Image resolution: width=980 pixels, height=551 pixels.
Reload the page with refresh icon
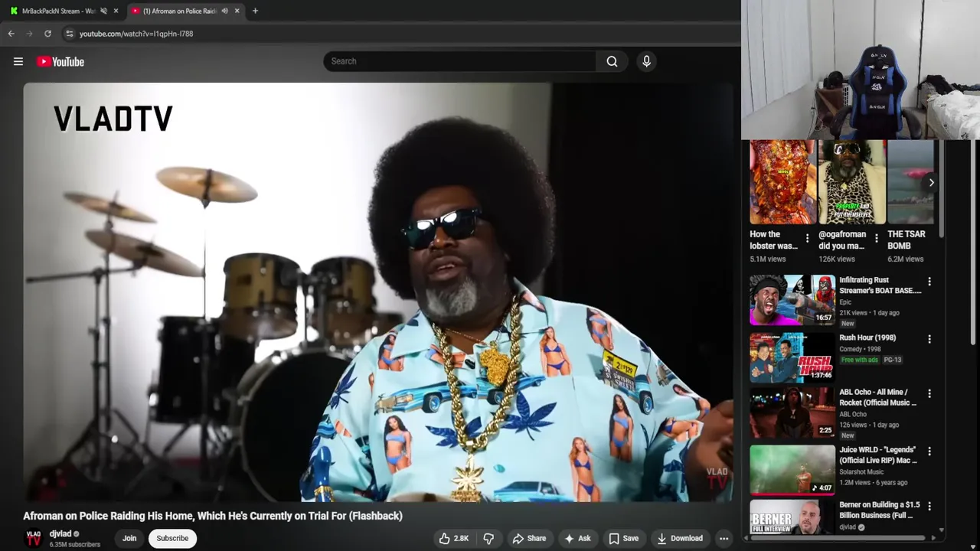(x=47, y=34)
